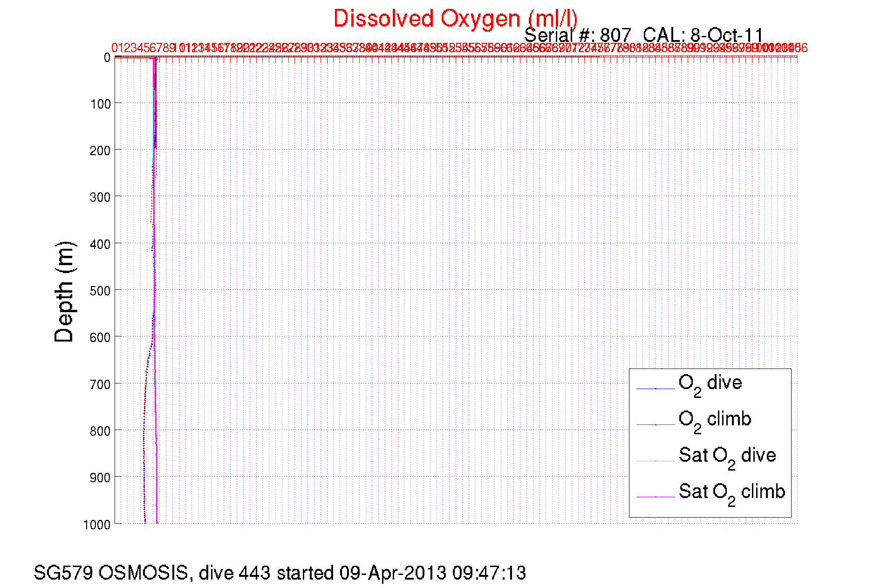Click the Depth (m) axis label
Image resolution: width=881 pixels, height=588 pixels.
point(64,292)
